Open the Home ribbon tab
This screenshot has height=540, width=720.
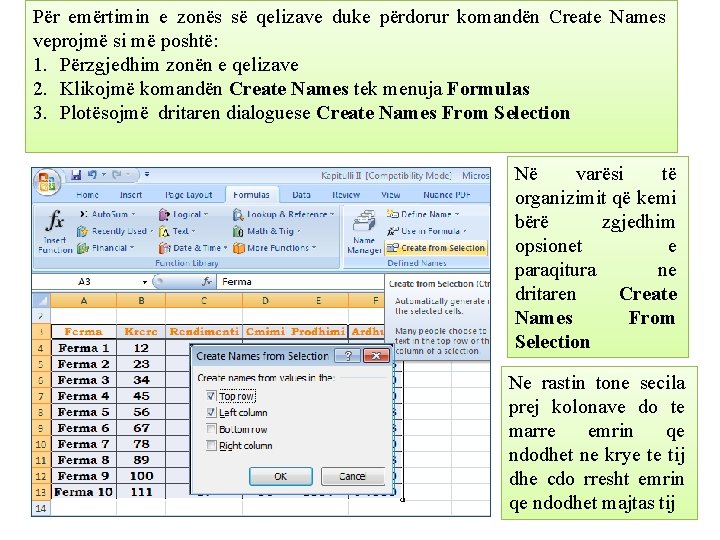click(88, 195)
